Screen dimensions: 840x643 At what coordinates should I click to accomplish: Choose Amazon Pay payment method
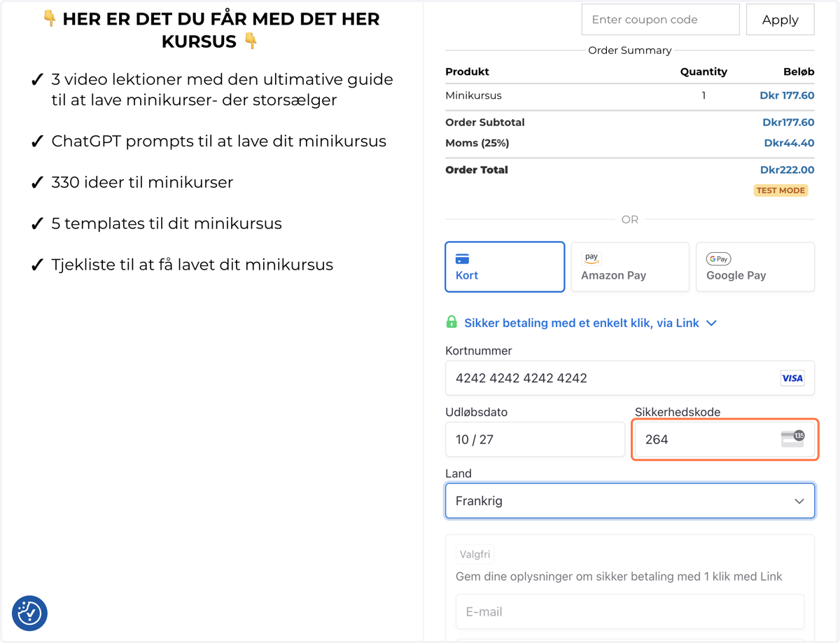(630, 267)
